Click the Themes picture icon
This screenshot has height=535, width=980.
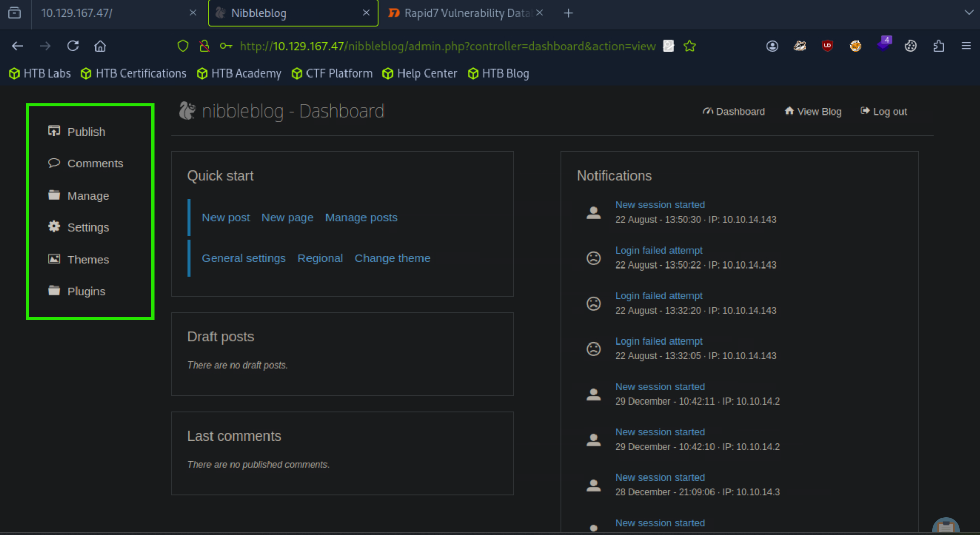54,259
